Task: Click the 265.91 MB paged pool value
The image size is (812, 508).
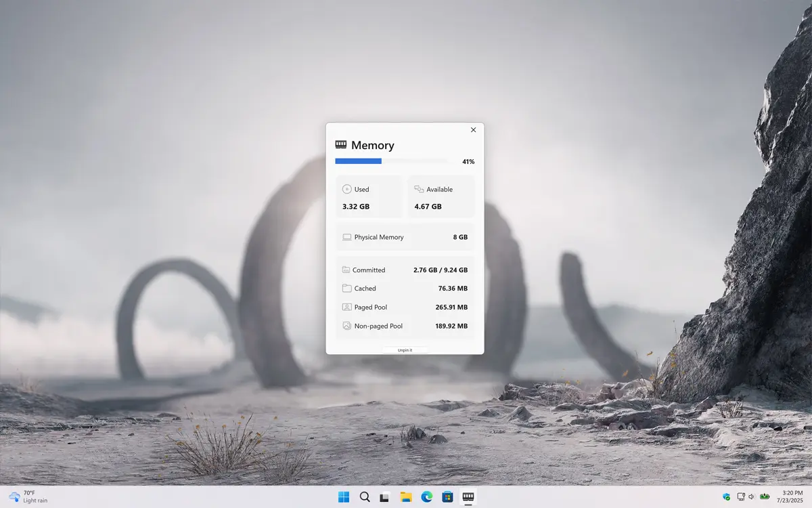Action: point(451,307)
